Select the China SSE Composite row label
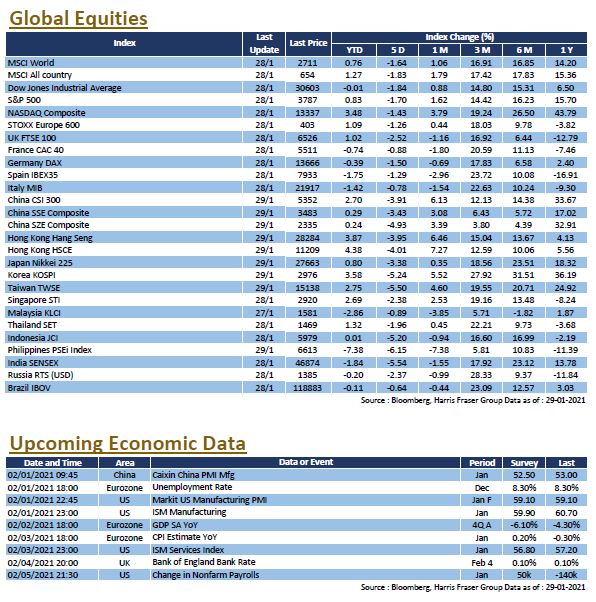Image resolution: width=596 pixels, height=602 pixels. [x=48, y=213]
